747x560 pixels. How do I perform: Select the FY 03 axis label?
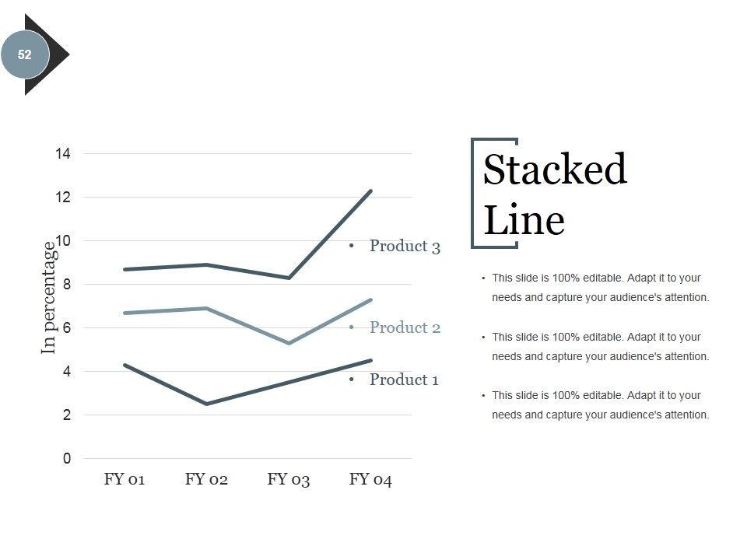tap(289, 479)
